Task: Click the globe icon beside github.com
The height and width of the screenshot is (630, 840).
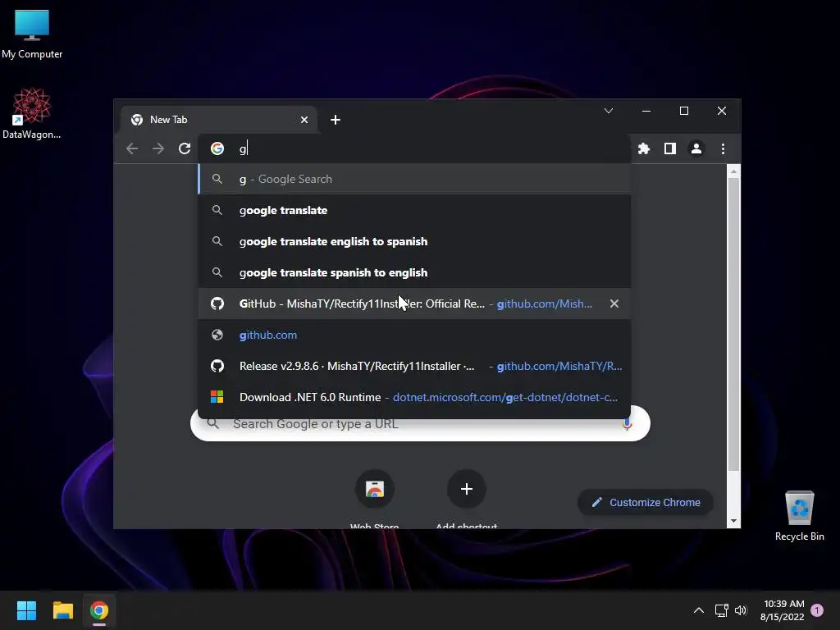Action: tap(217, 335)
